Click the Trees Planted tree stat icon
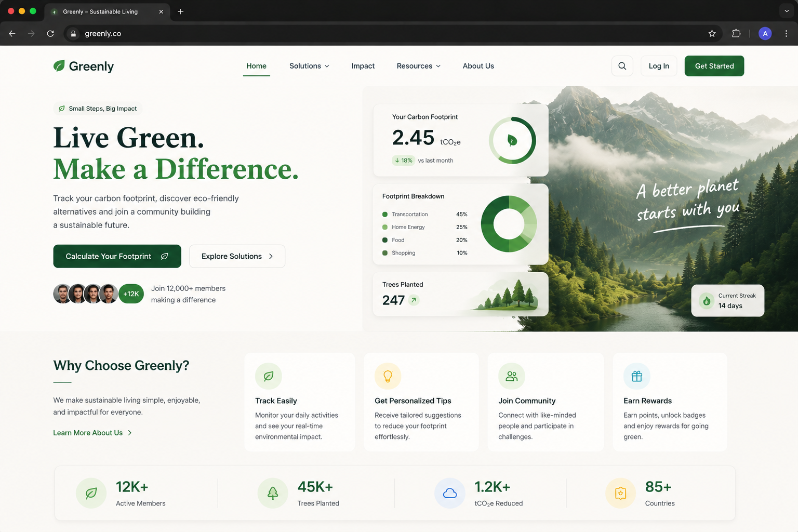The width and height of the screenshot is (798, 532). [x=273, y=493]
